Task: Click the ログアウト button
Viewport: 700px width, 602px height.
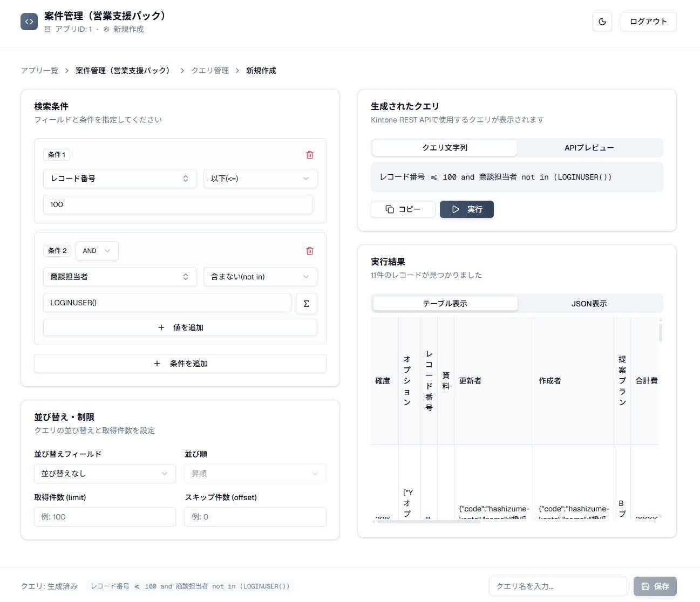Action: 648,22
